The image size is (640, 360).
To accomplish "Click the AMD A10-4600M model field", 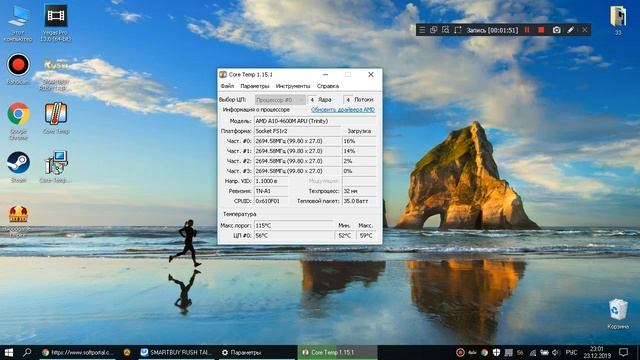I will pyautogui.click(x=315, y=121).
